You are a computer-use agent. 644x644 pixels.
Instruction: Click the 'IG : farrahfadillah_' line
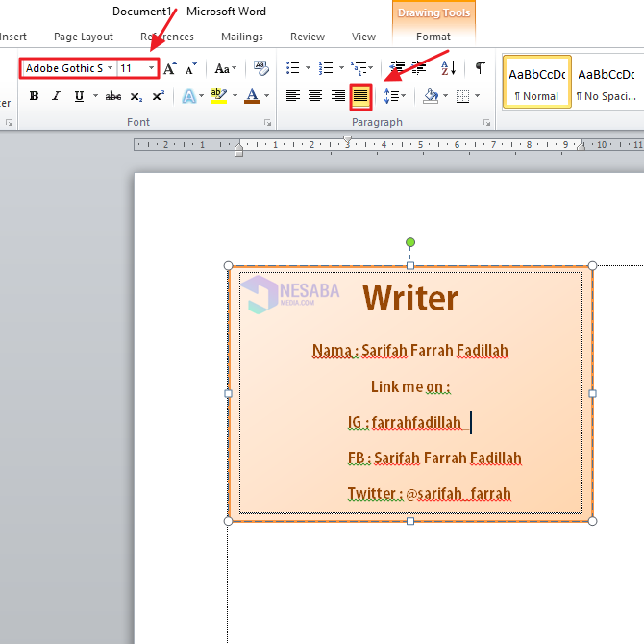click(x=409, y=422)
